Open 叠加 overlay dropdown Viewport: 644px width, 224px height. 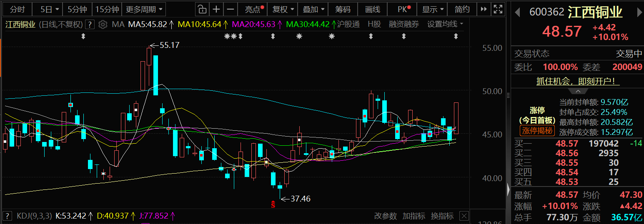coord(313,9)
